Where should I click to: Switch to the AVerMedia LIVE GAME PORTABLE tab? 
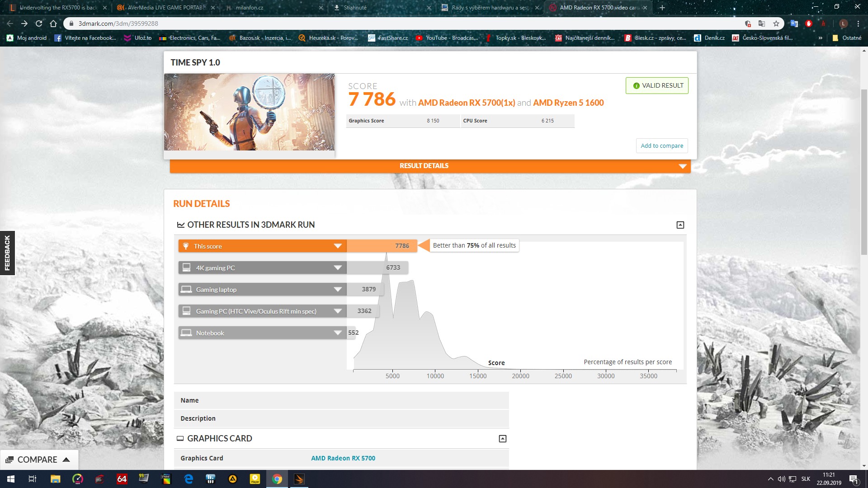point(165,8)
